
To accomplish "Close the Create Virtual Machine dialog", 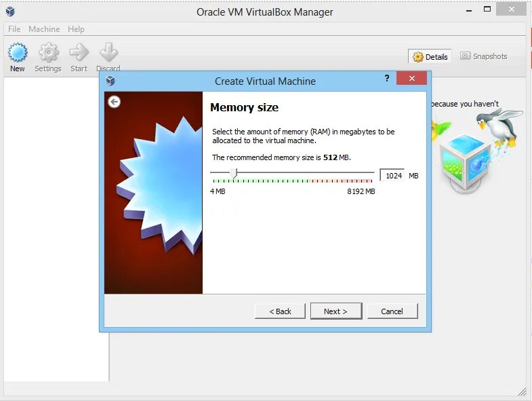I will pyautogui.click(x=411, y=79).
